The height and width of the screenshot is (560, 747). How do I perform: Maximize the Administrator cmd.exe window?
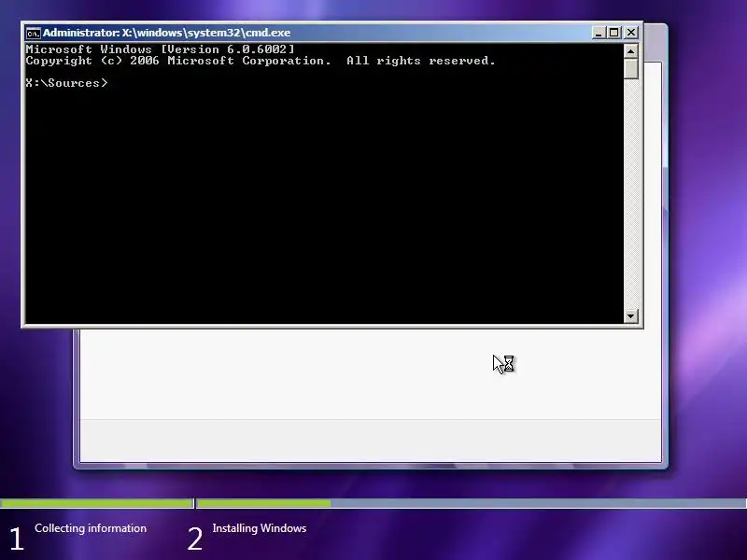(x=614, y=33)
